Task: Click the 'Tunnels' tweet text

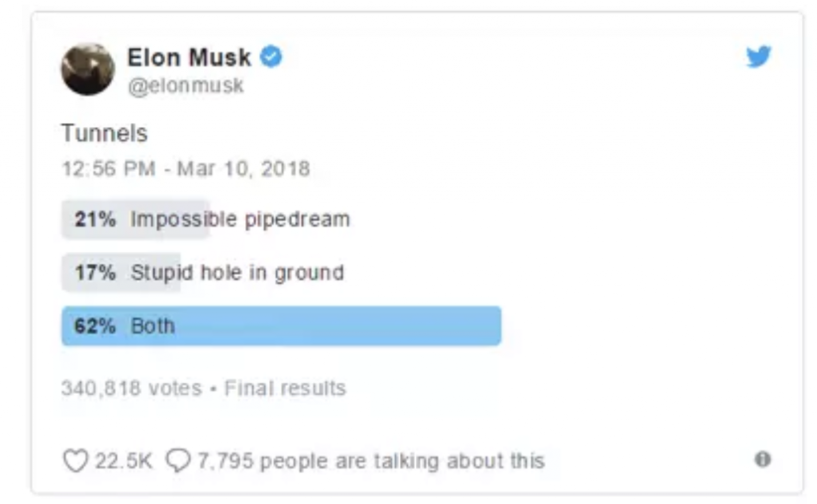Action: coord(105,133)
